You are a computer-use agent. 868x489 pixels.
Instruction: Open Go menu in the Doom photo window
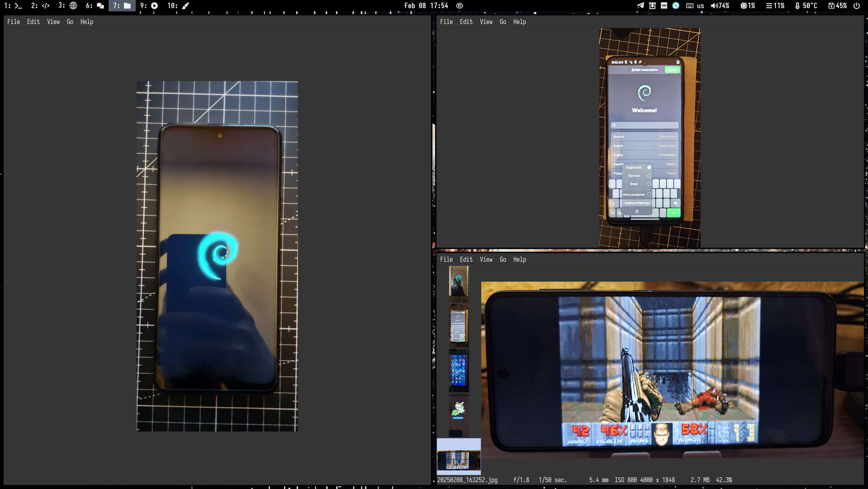tap(503, 259)
